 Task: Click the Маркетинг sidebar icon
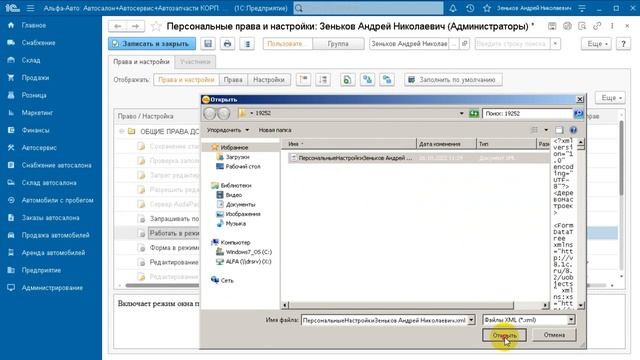coord(11,113)
